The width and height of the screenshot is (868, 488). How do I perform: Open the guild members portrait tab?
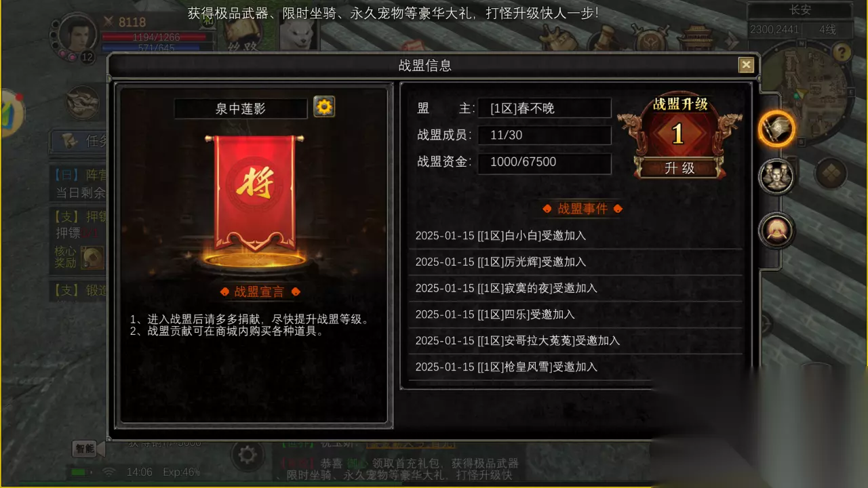776,178
